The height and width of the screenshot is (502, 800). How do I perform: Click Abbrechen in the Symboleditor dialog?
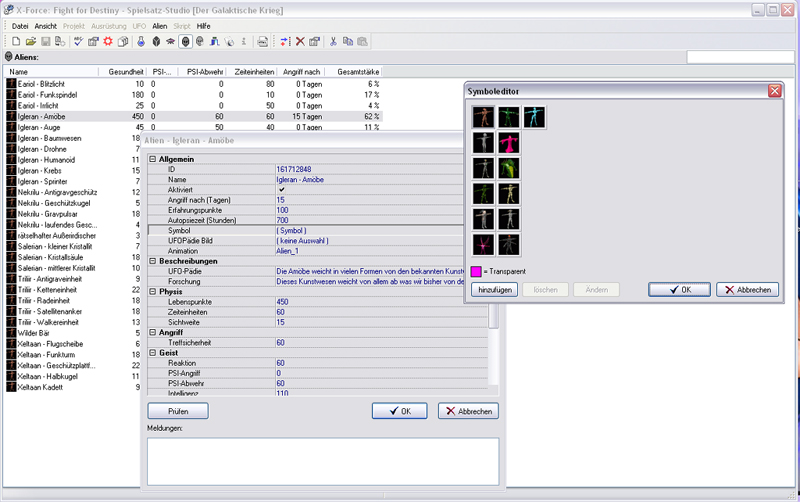(747, 290)
